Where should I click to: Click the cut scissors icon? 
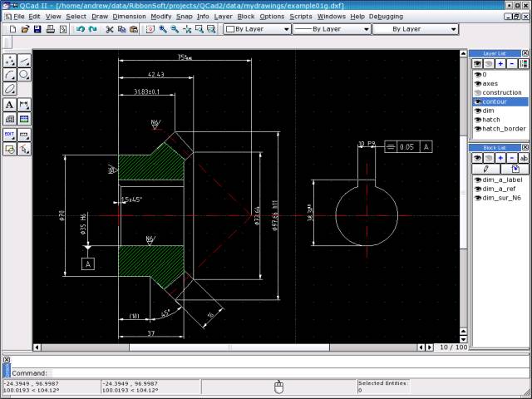[x=109, y=29]
